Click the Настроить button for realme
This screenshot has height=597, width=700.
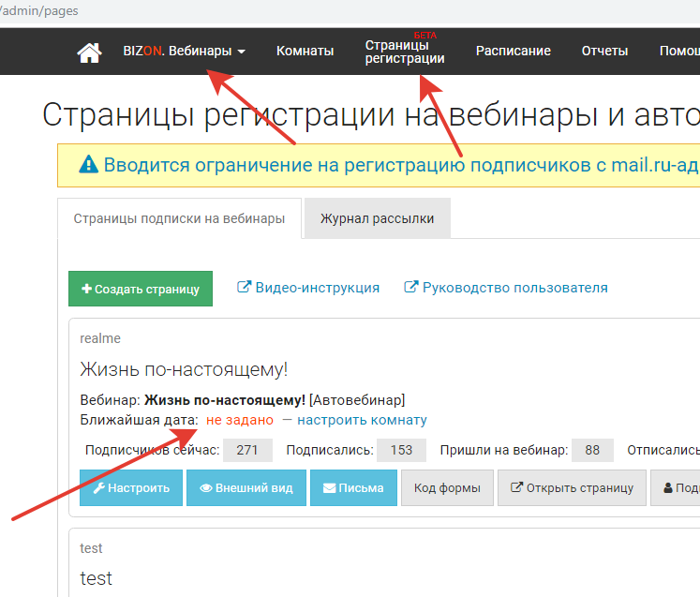point(130,487)
